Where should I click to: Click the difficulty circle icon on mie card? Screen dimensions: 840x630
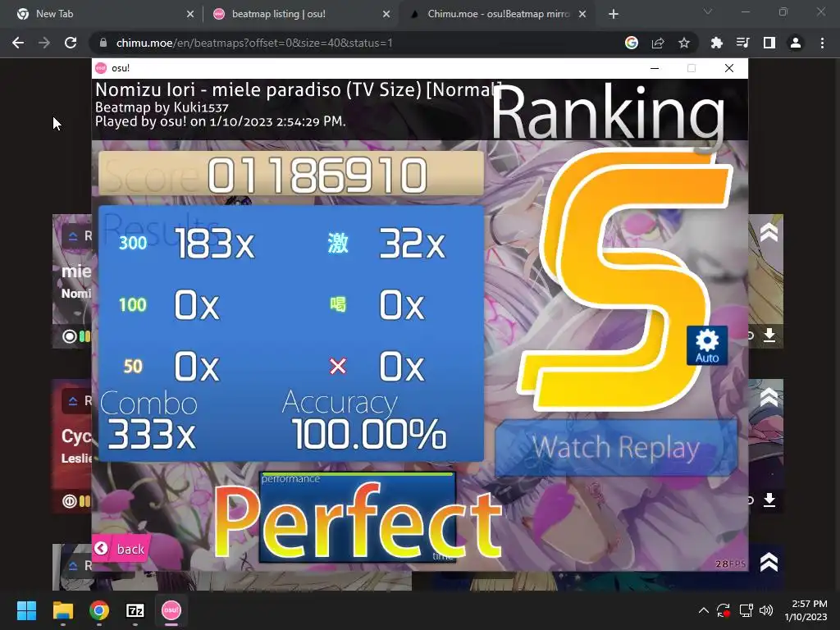point(69,336)
